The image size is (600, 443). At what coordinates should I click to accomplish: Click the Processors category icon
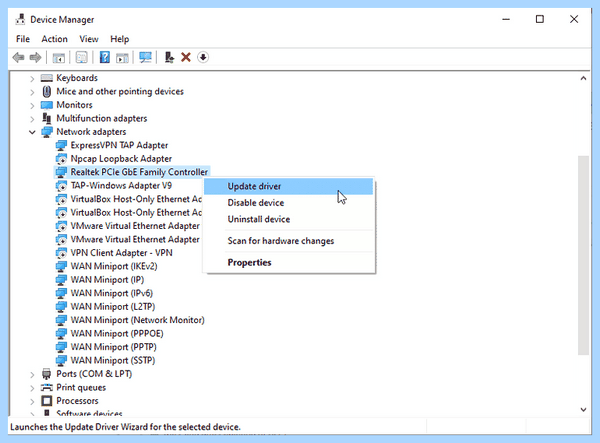coord(47,401)
